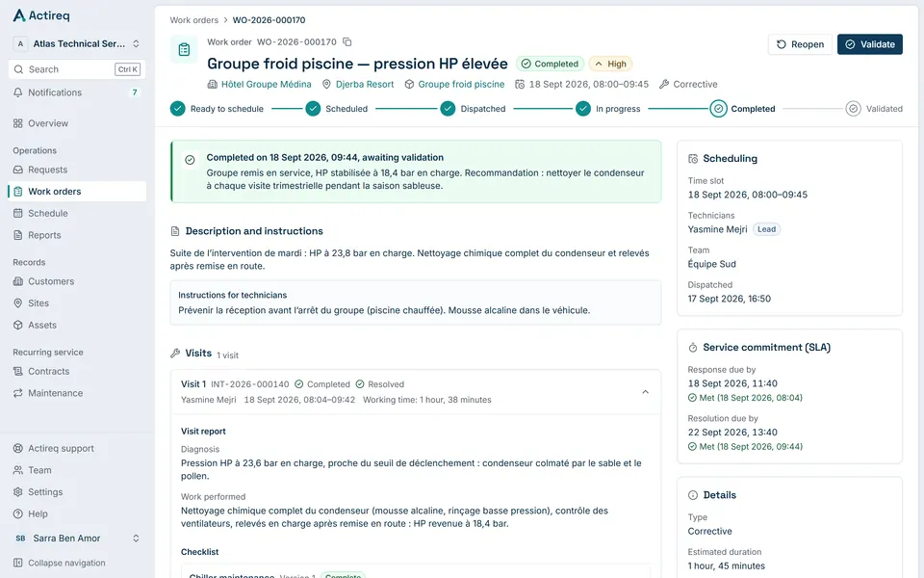
Task: Click the Collapse navigation panel icon
Action: point(18,563)
